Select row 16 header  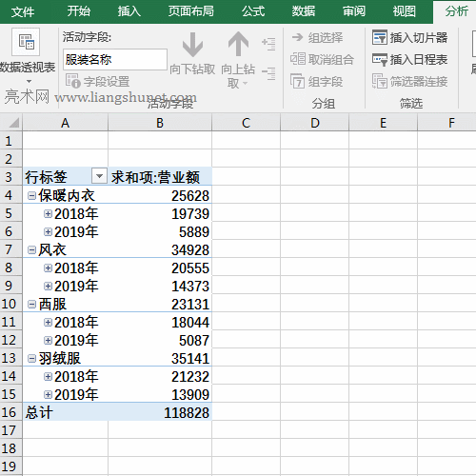pyautogui.click(x=11, y=412)
